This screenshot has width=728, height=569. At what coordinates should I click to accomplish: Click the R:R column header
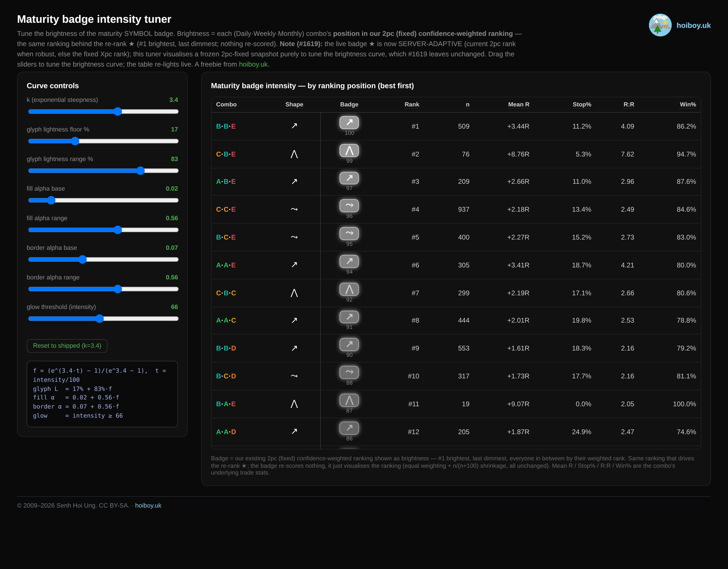(629, 104)
